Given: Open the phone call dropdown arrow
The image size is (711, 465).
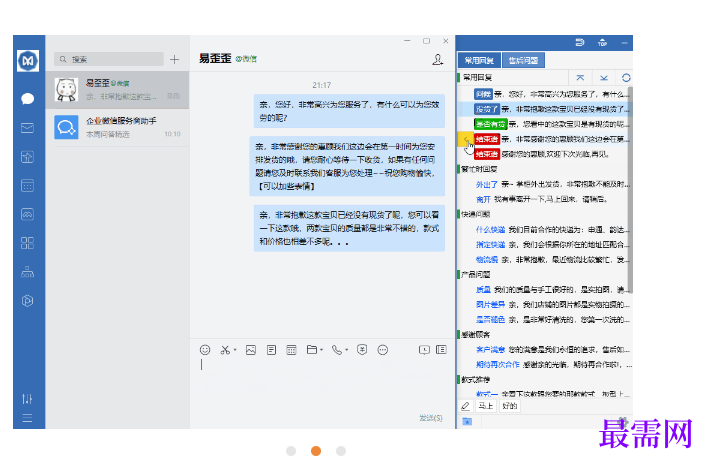Looking at the screenshot, I should (x=346, y=350).
